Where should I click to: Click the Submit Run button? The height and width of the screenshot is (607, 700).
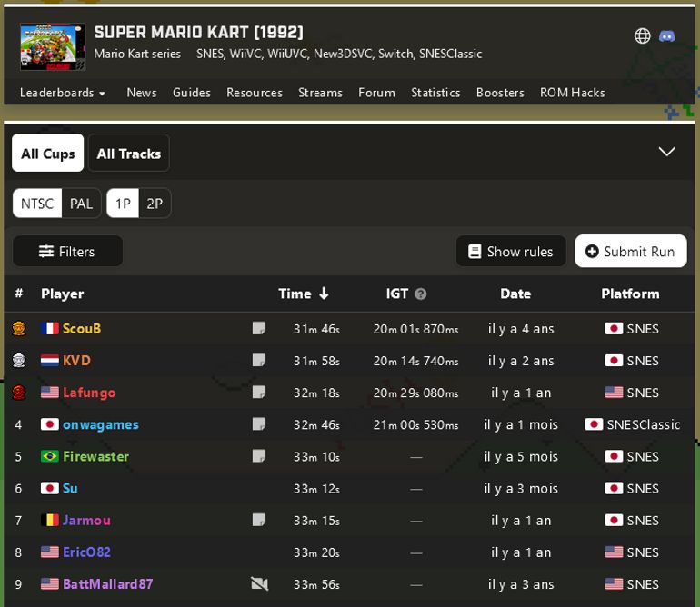(x=631, y=252)
